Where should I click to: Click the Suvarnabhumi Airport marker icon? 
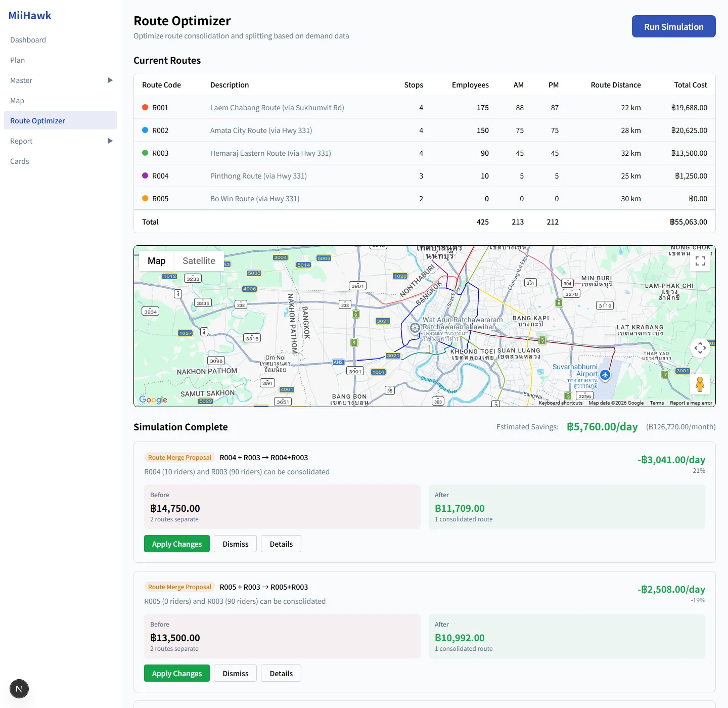click(605, 375)
